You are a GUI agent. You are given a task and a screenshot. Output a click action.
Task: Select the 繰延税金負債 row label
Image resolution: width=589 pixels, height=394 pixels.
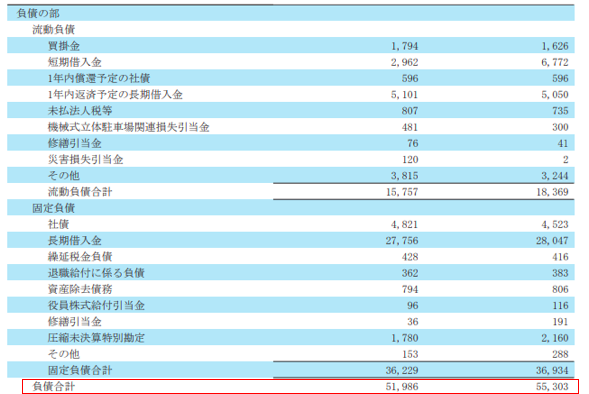[x=80, y=257]
